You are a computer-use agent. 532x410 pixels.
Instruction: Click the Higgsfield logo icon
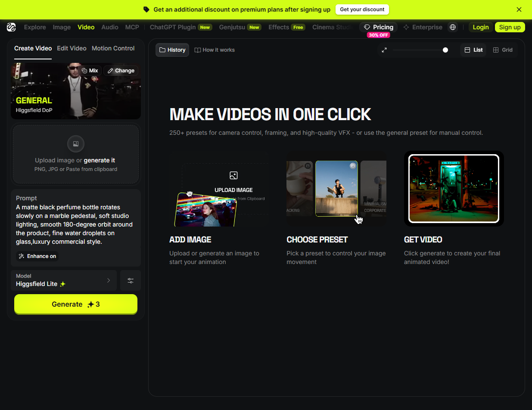coord(11,27)
